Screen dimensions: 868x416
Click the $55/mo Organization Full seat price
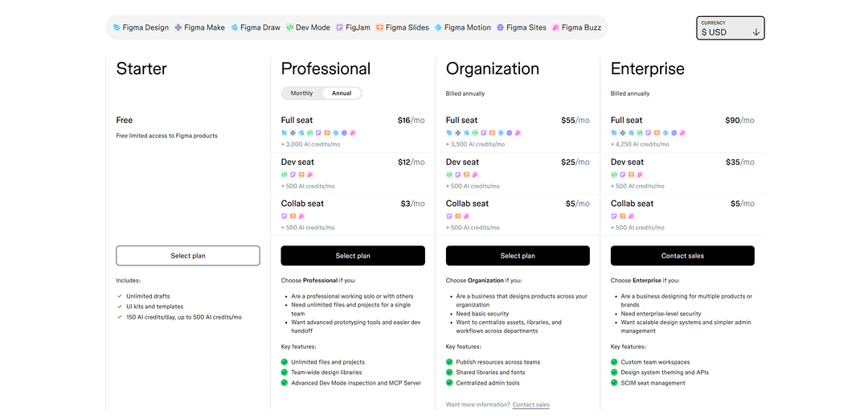(x=575, y=120)
